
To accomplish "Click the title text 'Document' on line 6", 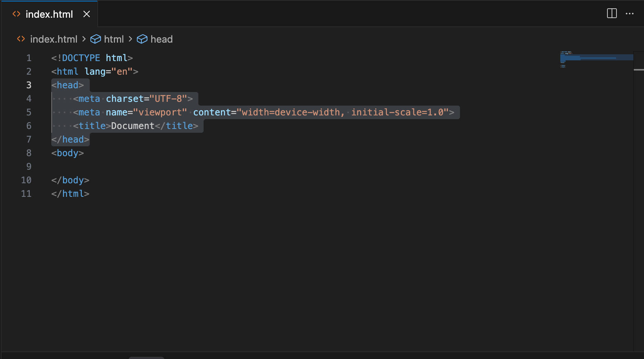I will pos(132,126).
